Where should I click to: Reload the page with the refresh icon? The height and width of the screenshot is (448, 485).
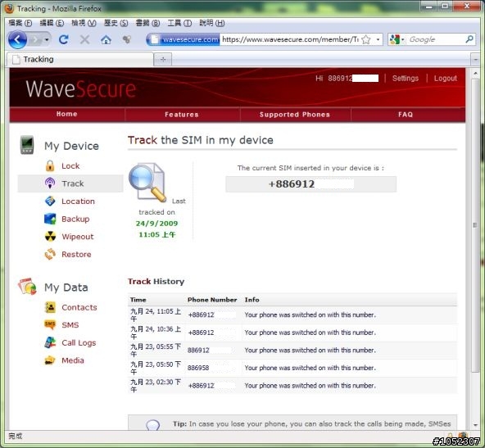point(64,39)
